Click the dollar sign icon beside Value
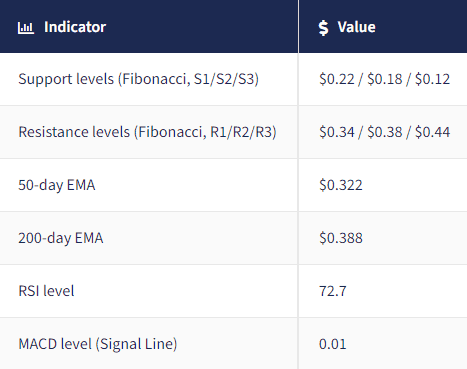This screenshot has width=467, height=369. point(323,27)
